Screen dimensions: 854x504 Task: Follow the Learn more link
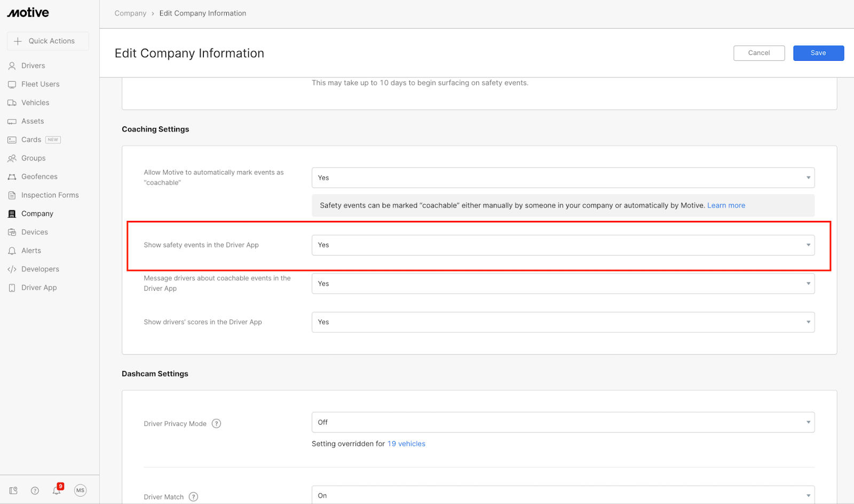(x=726, y=205)
